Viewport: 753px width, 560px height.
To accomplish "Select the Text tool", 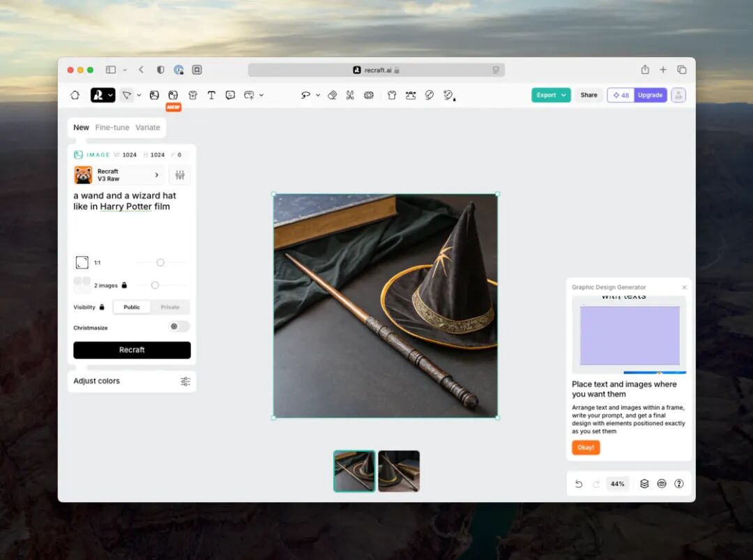I will (211, 95).
